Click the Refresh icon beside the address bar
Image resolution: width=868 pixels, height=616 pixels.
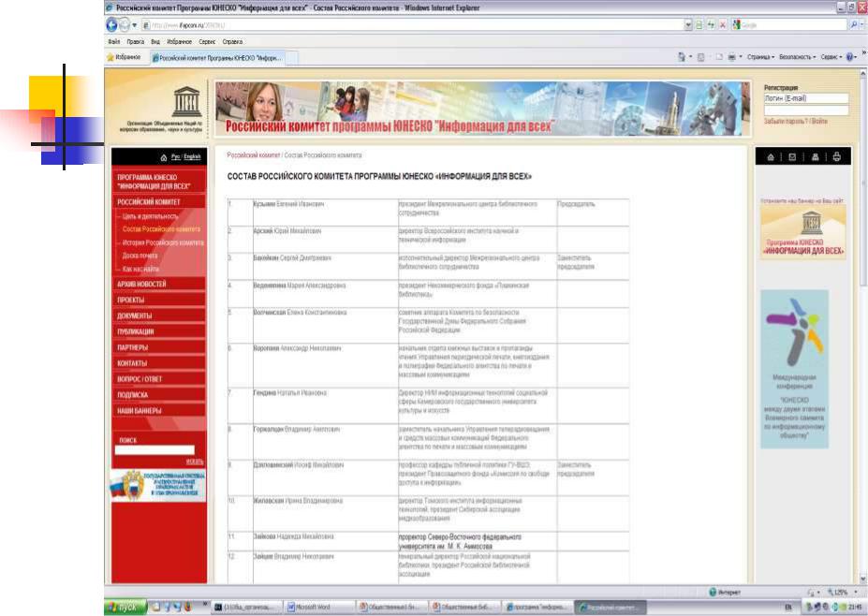click(x=711, y=25)
